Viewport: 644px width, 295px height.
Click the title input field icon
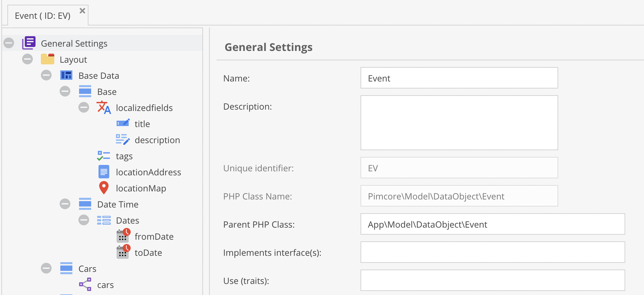pyautogui.click(x=123, y=123)
